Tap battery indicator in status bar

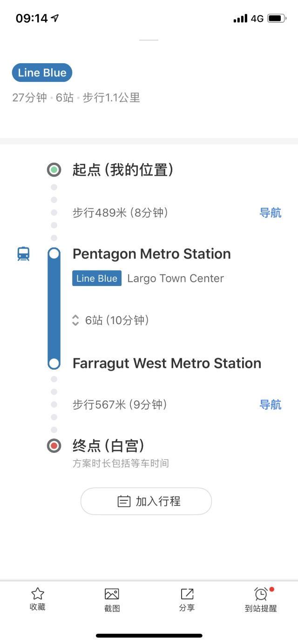point(277,19)
